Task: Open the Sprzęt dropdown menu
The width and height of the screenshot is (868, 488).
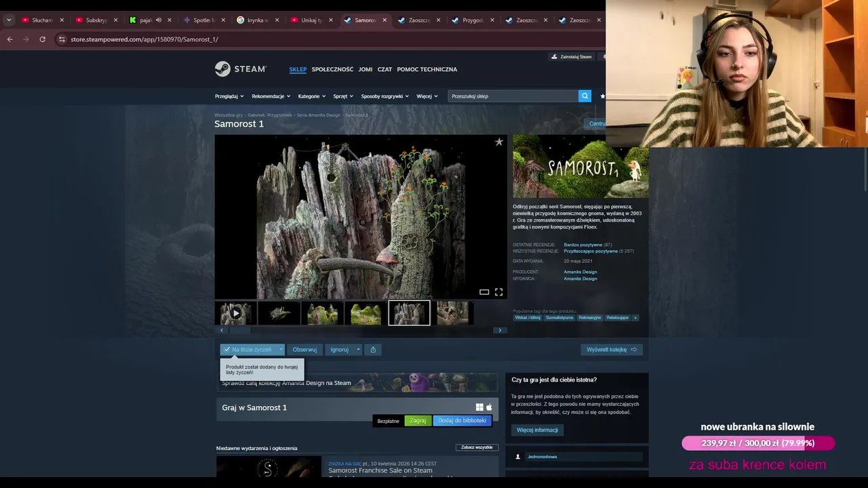Action: 343,96
